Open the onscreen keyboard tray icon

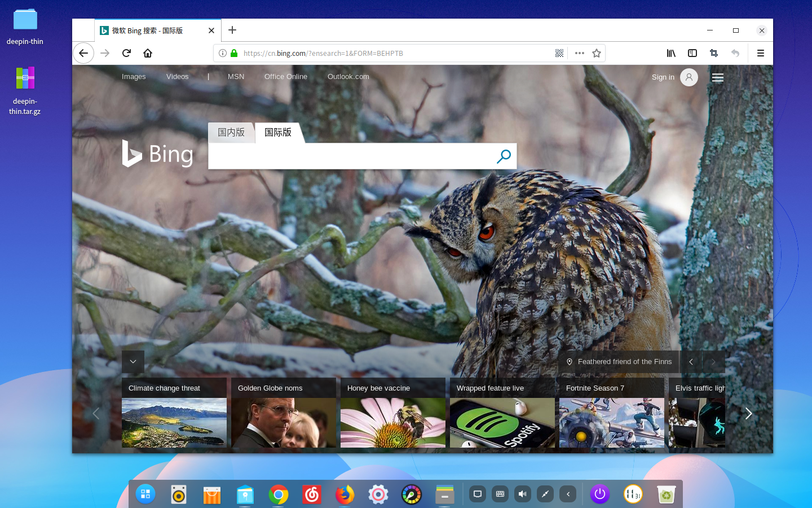[x=500, y=494]
